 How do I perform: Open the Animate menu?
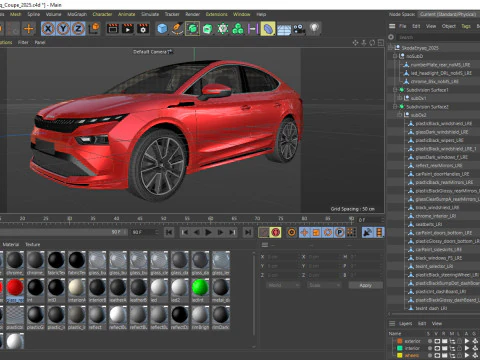click(127, 14)
